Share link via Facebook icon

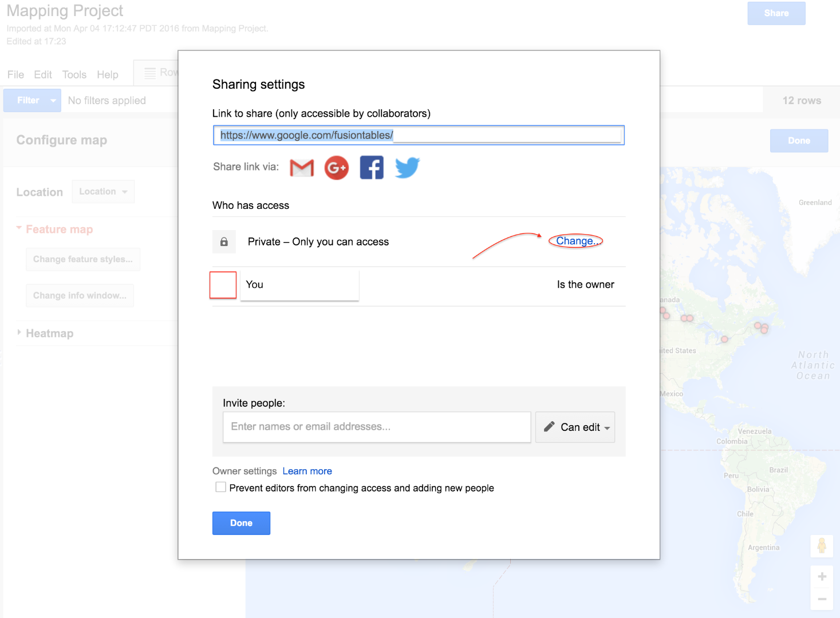pos(372,168)
